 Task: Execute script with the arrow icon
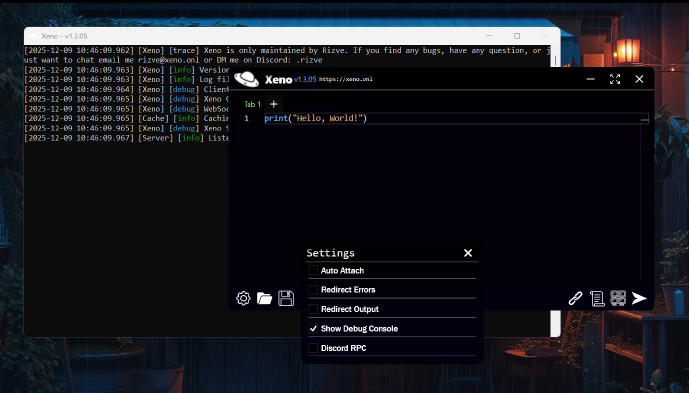click(x=639, y=298)
